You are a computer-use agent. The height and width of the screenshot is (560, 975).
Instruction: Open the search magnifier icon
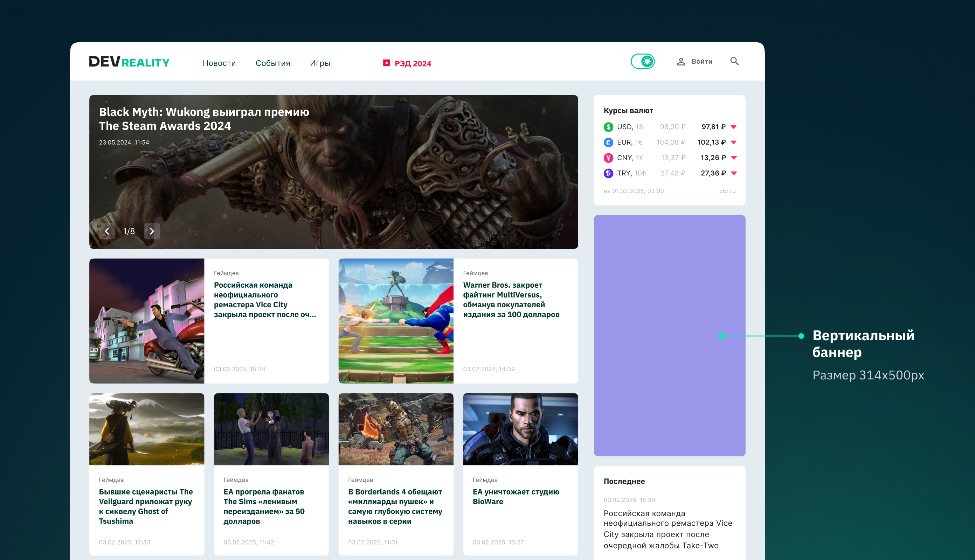click(734, 61)
